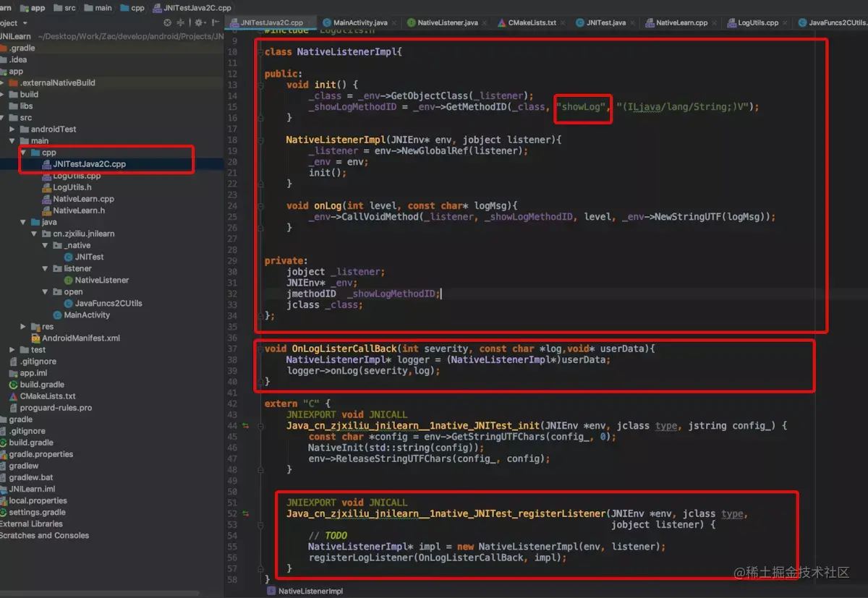Click CMakeLists.txt icon in project tree
The image size is (868, 598).
[14, 396]
